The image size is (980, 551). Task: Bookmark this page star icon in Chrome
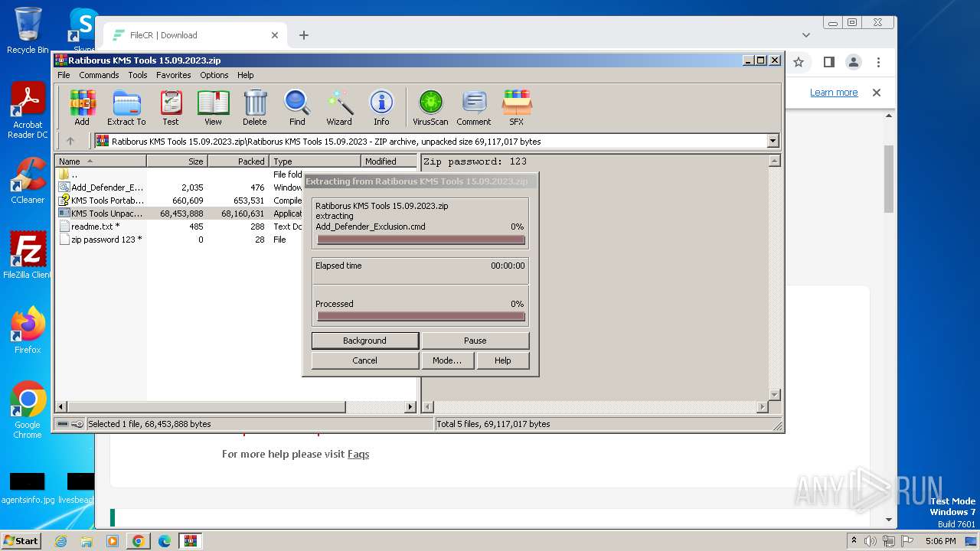(799, 62)
